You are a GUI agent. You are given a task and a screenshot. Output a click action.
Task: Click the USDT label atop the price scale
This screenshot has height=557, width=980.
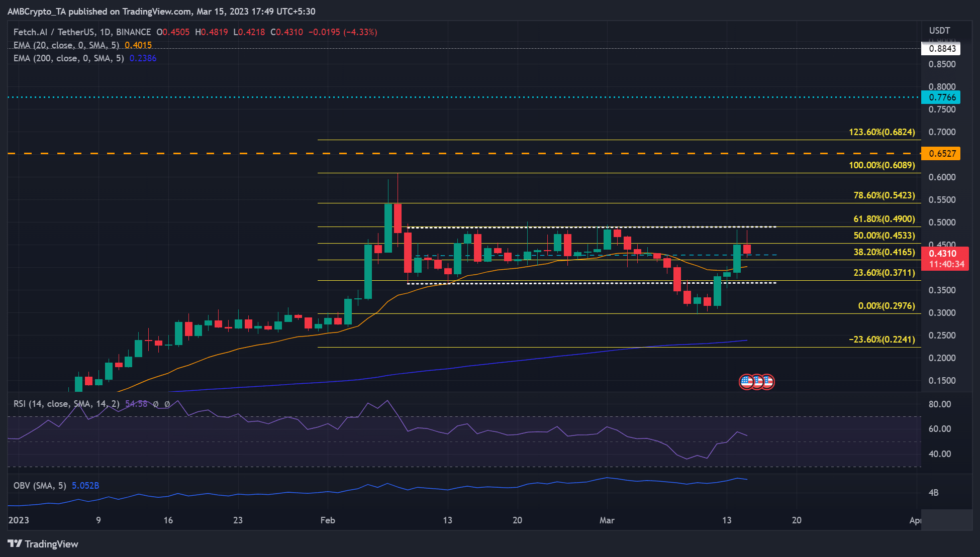click(939, 30)
